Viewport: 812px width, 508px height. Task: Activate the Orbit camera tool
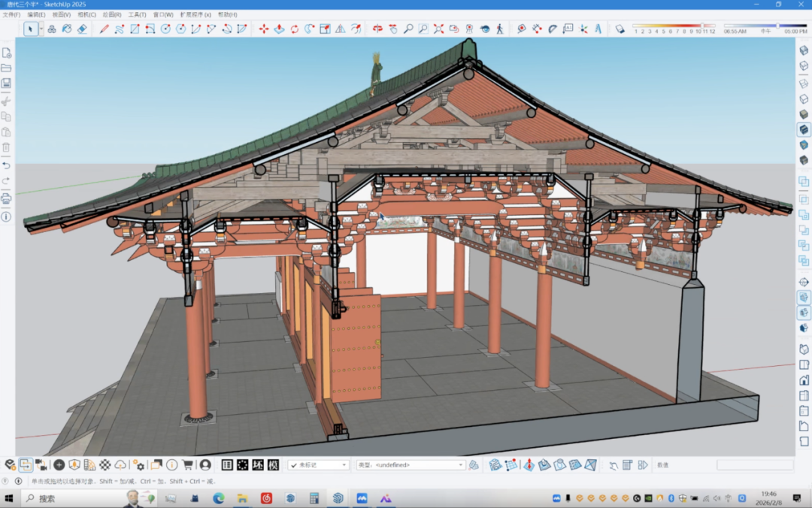click(377, 29)
